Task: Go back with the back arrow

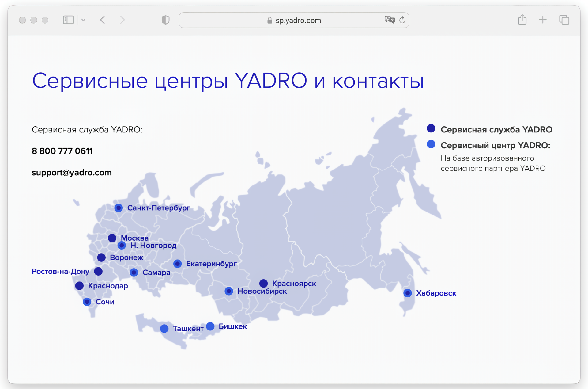Action: (x=103, y=20)
